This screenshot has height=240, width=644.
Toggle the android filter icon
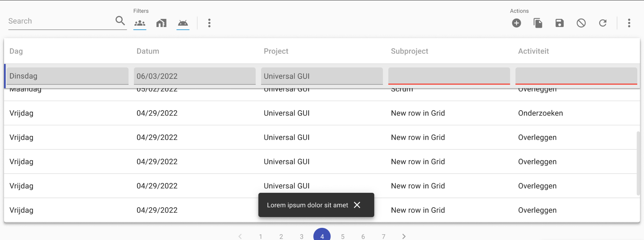[x=183, y=23]
